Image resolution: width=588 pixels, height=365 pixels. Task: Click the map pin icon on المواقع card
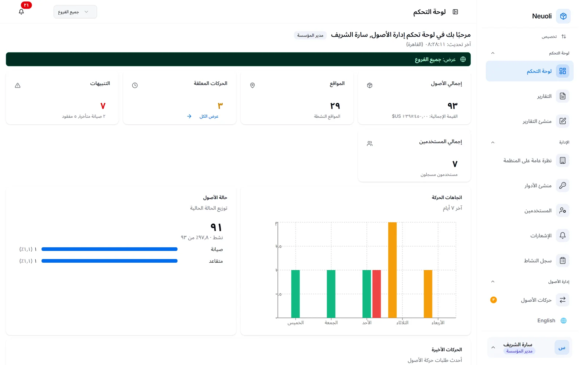pyautogui.click(x=252, y=85)
